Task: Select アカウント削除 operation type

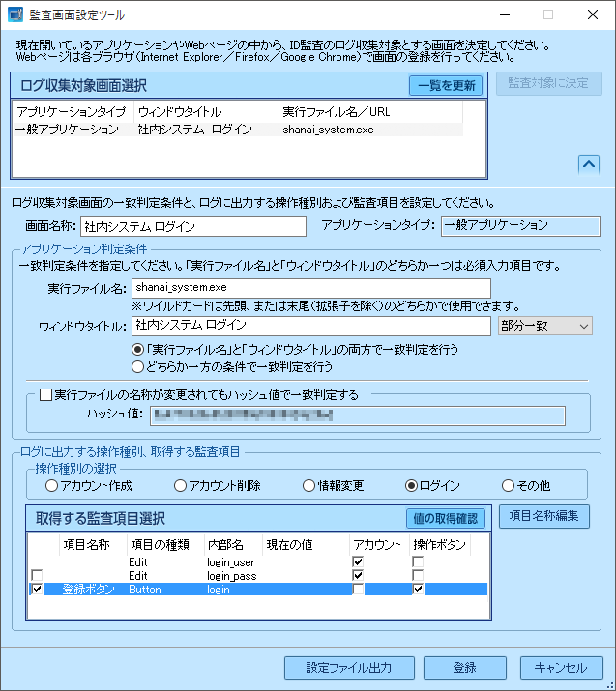Action: pos(180,486)
